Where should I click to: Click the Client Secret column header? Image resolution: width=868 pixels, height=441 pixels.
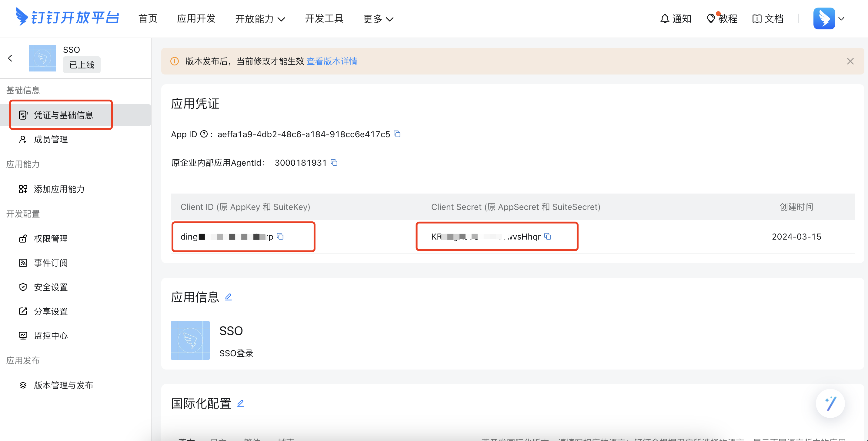[516, 207]
